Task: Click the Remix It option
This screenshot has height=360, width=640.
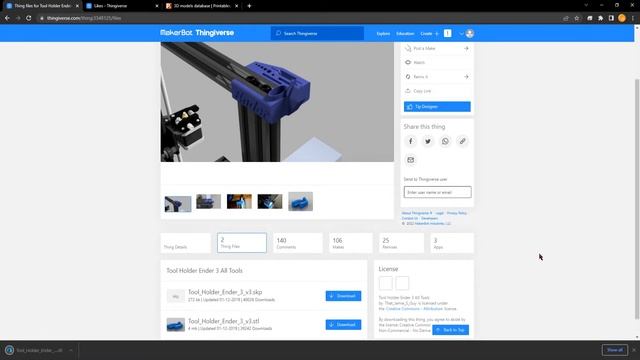Action: pyautogui.click(x=437, y=77)
